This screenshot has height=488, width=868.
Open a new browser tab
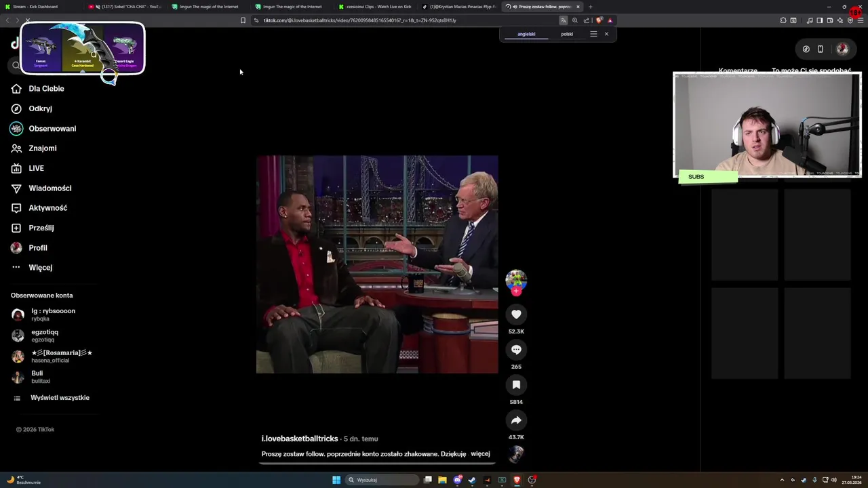tap(590, 7)
